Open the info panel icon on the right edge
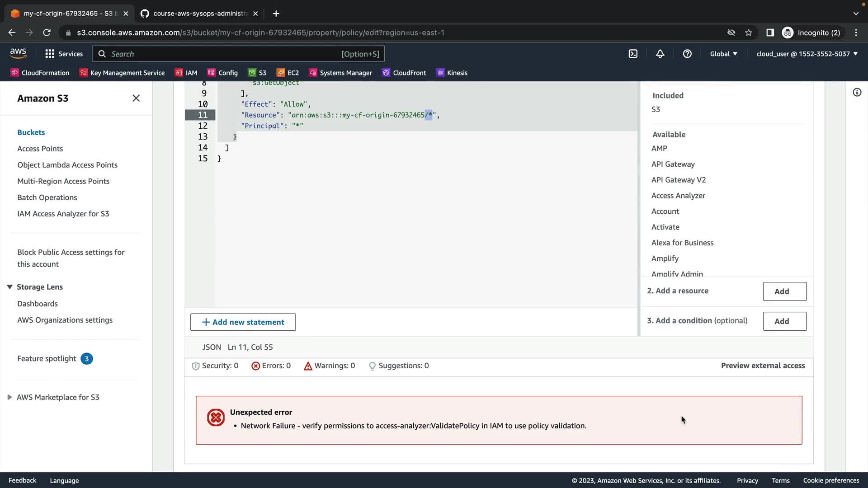The height and width of the screenshot is (488, 868). (857, 93)
